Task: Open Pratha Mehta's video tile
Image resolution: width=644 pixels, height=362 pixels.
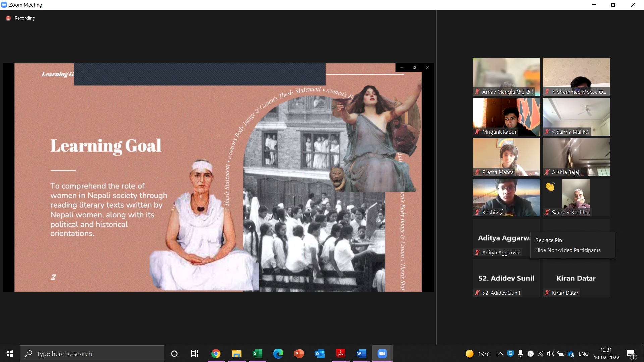Action: pyautogui.click(x=506, y=157)
